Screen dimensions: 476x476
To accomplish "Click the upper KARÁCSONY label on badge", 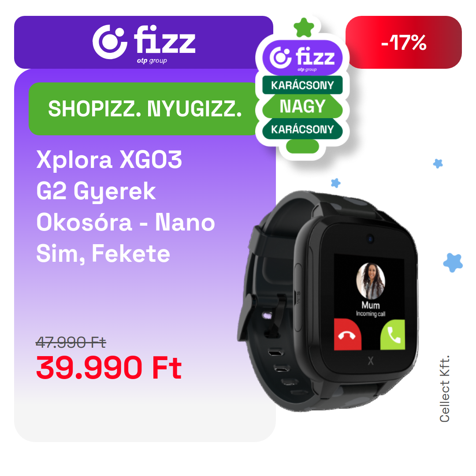I will (302, 85).
